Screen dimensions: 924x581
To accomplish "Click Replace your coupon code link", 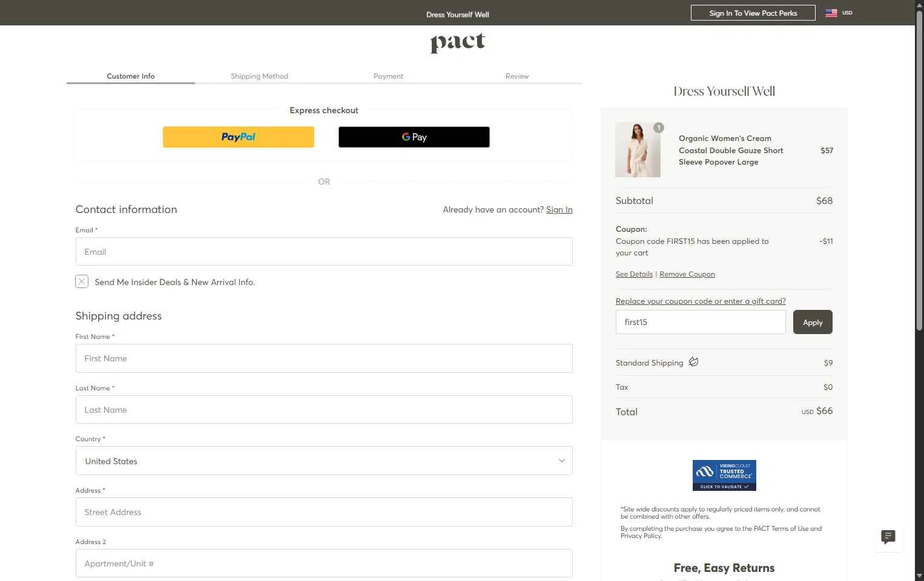I will 701,301.
